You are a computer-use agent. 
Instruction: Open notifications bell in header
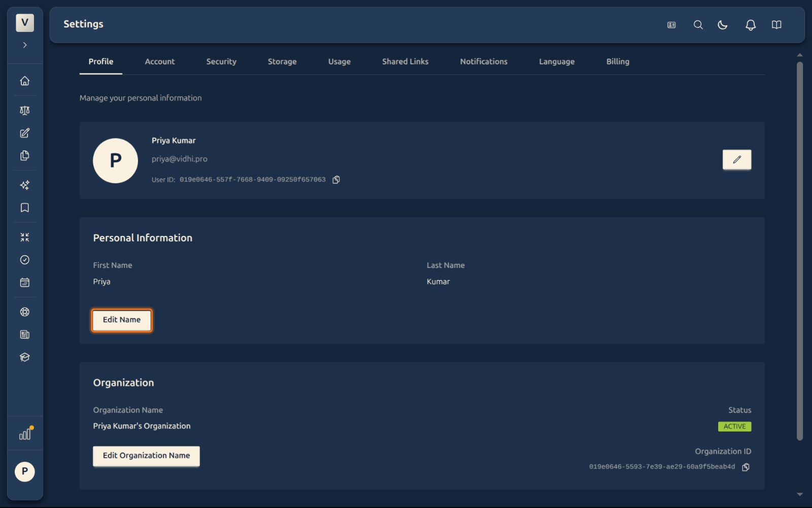point(751,25)
